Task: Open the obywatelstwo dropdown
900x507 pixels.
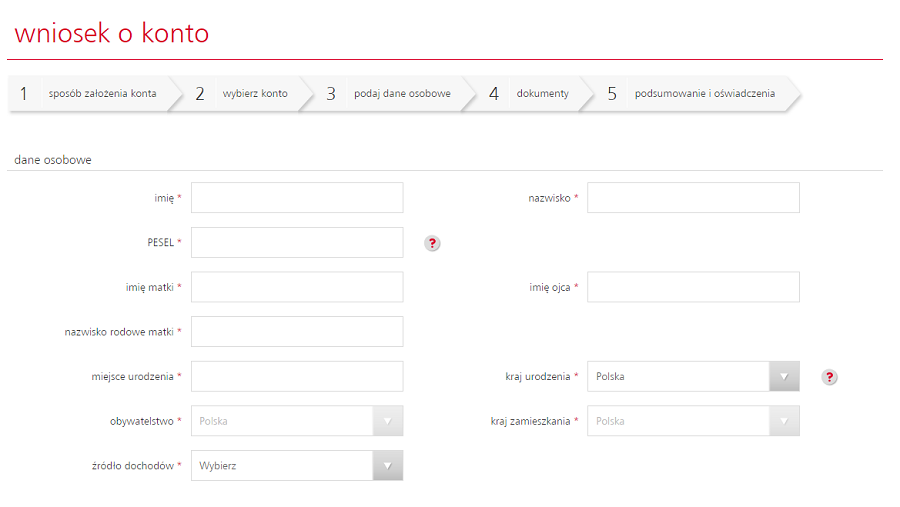Action: pos(297,421)
